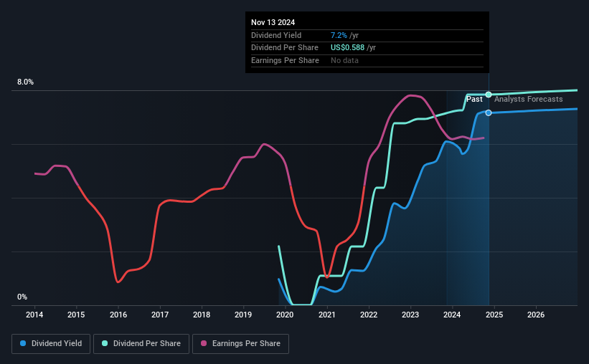Click the 2022 x-axis label
Viewport: 589px width, 364px height.
click(369, 315)
